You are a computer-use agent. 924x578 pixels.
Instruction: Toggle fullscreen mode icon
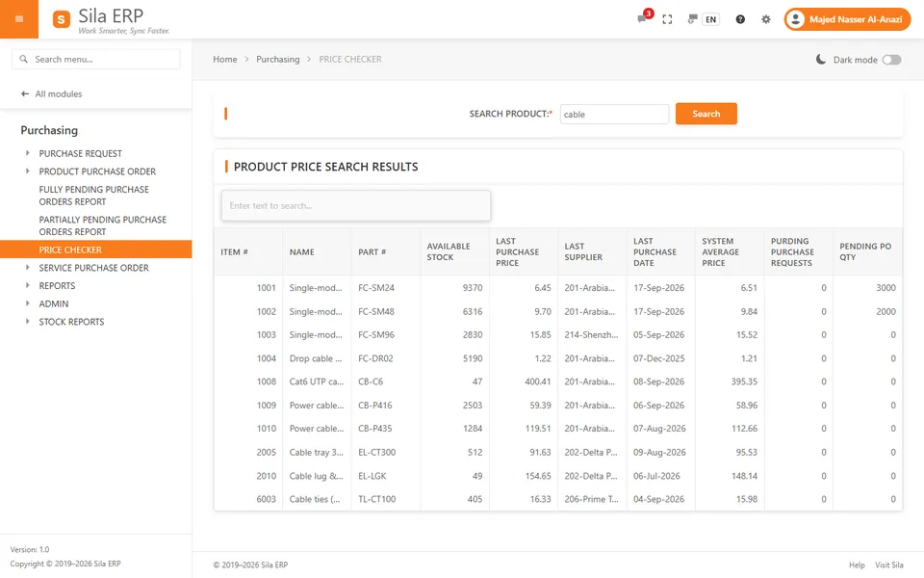tap(667, 19)
